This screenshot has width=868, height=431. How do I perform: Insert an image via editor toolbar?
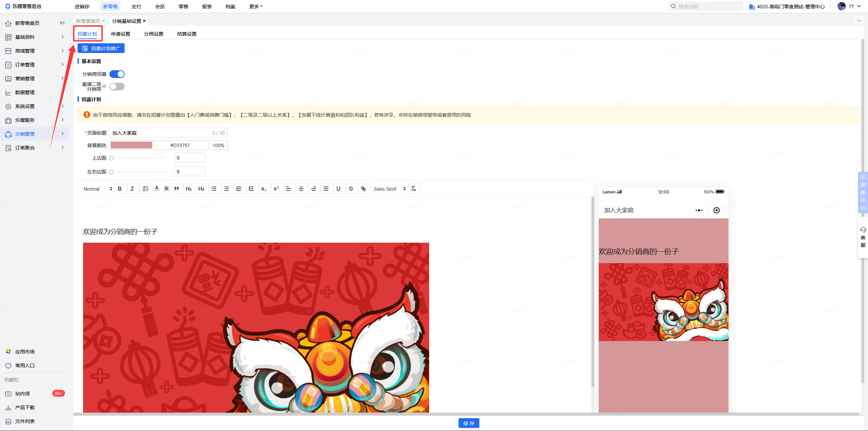145,189
